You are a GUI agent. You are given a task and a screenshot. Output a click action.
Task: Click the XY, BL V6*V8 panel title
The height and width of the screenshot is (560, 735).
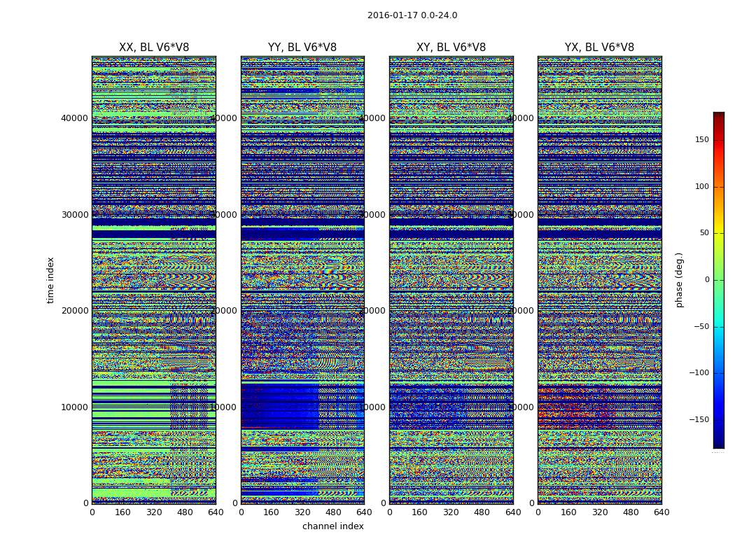[451, 48]
